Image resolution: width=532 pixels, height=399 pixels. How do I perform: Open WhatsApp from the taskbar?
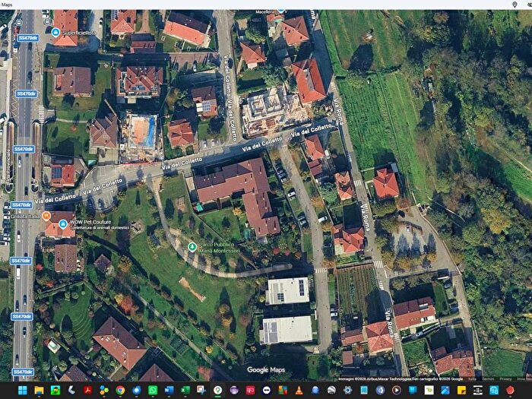coord(153,390)
